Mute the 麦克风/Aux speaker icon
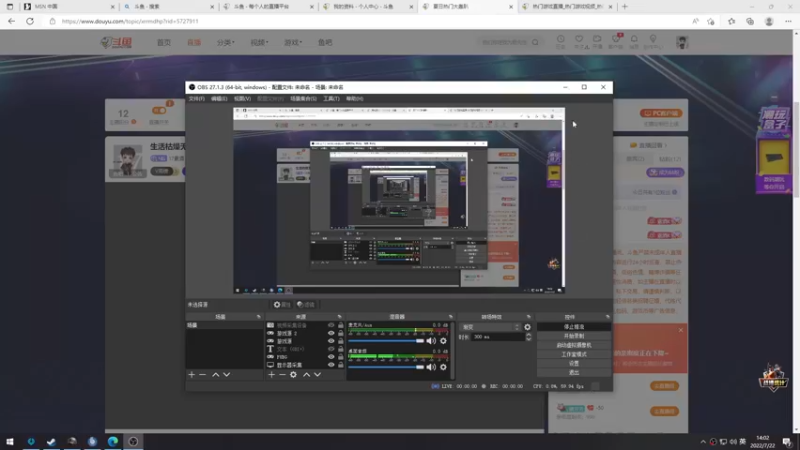The height and width of the screenshot is (450, 800). [x=431, y=341]
